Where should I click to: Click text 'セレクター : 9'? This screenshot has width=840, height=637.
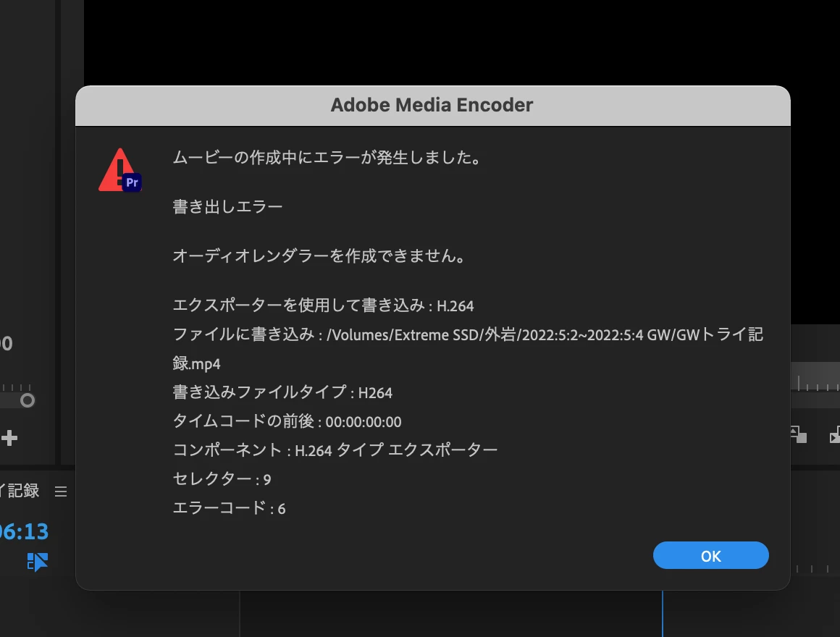tap(222, 478)
